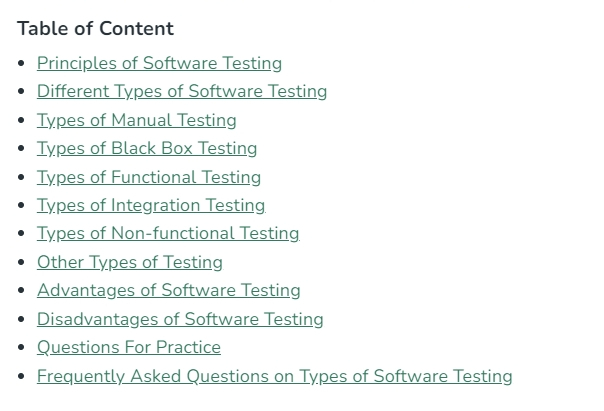604x411 pixels.
Task: Open Advantages of Software Testing section
Action: pyautogui.click(x=169, y=291)
